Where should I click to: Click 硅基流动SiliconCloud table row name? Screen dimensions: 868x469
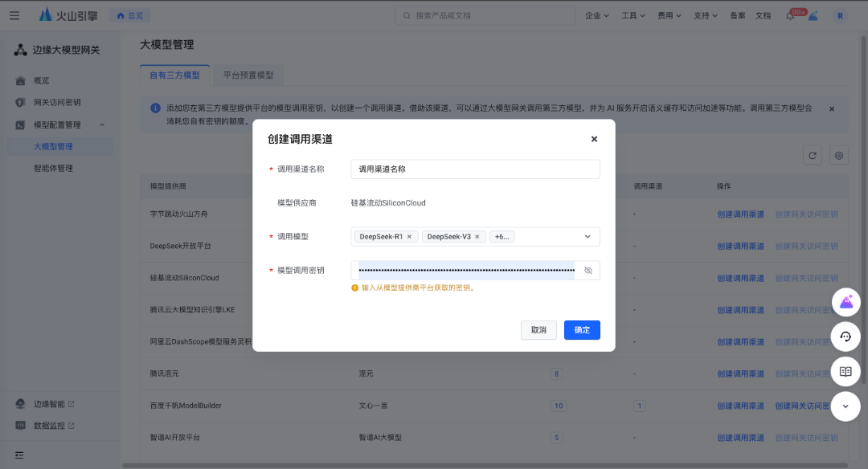[184, 278]
